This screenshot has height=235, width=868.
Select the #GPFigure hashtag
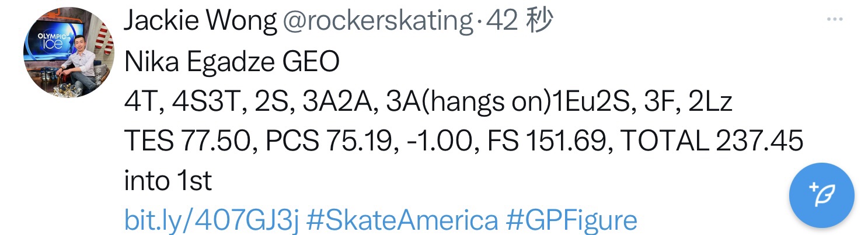tap(571, 221)
